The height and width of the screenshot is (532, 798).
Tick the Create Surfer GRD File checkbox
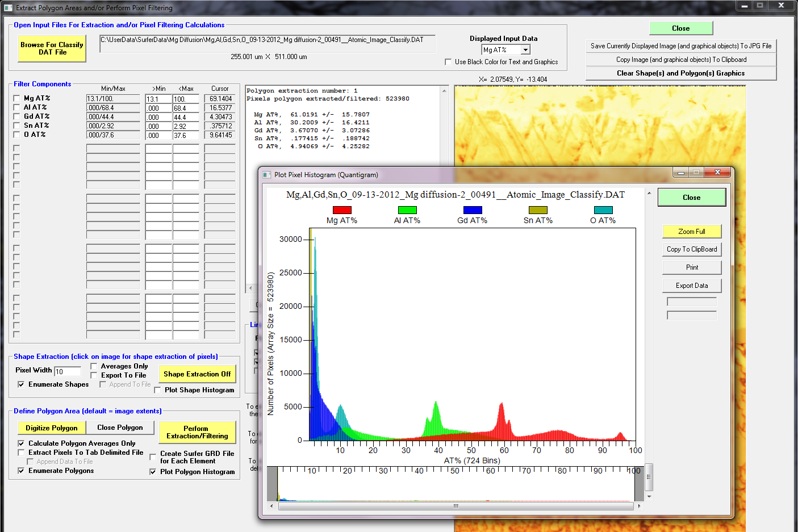153,457
